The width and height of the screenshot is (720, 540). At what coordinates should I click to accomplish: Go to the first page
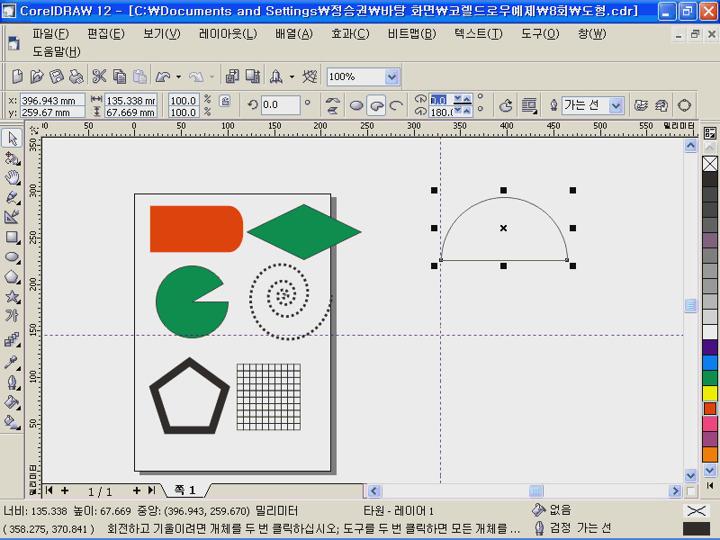49,490
